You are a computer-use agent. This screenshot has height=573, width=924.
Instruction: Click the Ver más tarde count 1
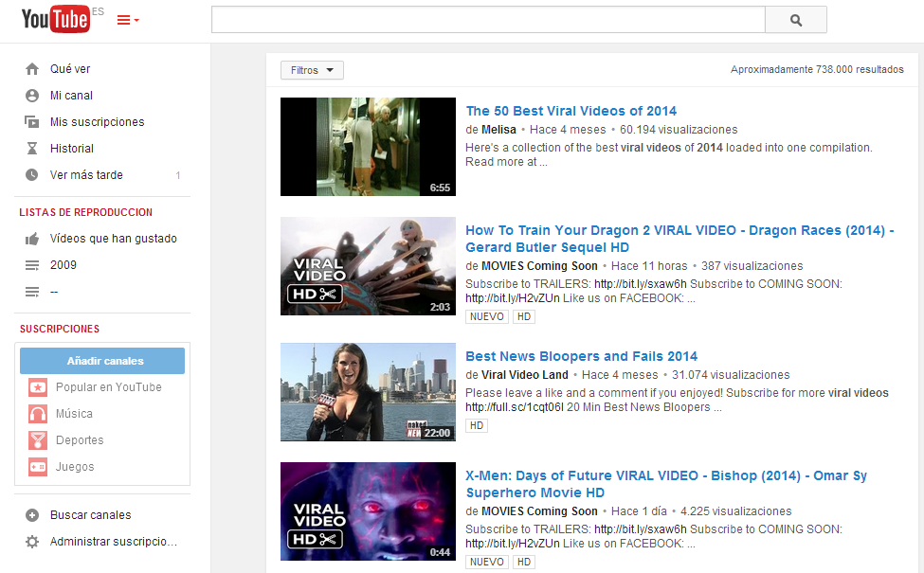point(178,175)
